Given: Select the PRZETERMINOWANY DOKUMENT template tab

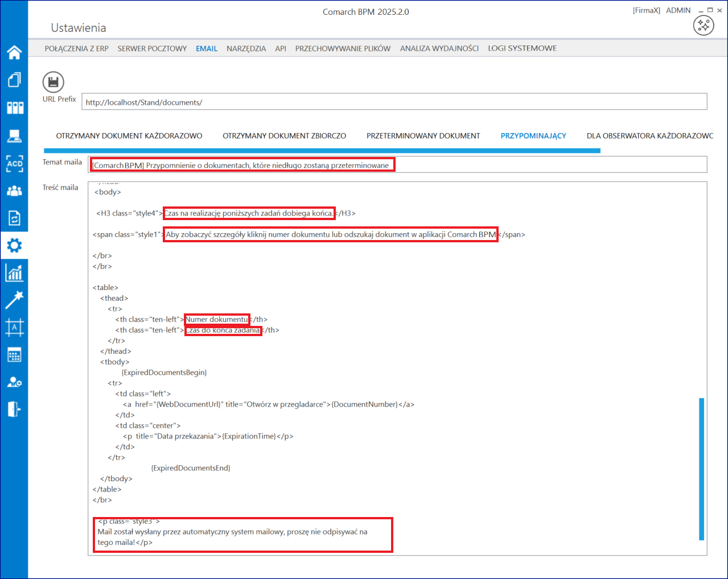Looking at the screenshot, I should [x=423, y=136].
